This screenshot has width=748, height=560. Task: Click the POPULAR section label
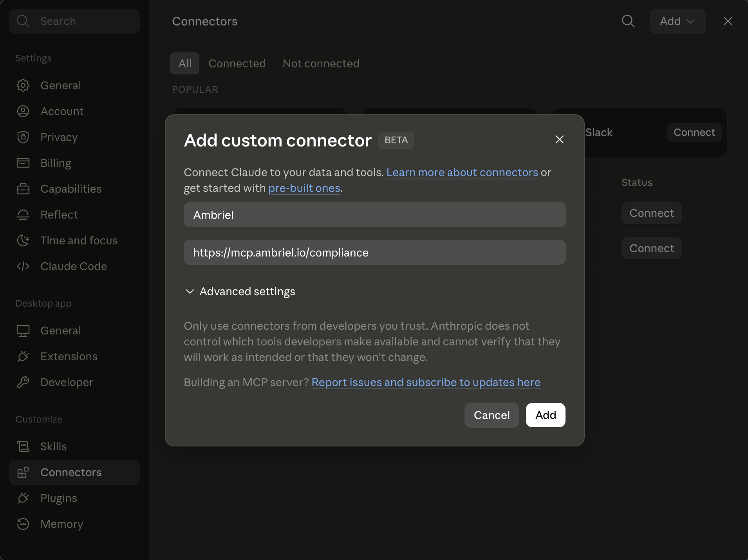(195, 89)
